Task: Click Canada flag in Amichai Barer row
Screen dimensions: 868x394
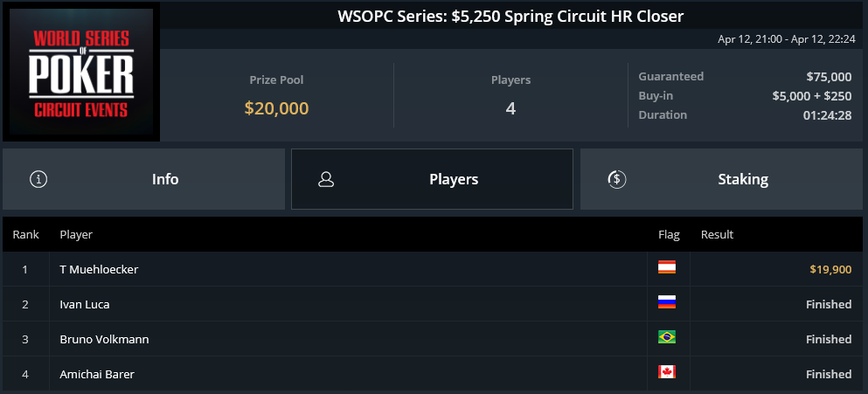Action: tap(666, 372)
